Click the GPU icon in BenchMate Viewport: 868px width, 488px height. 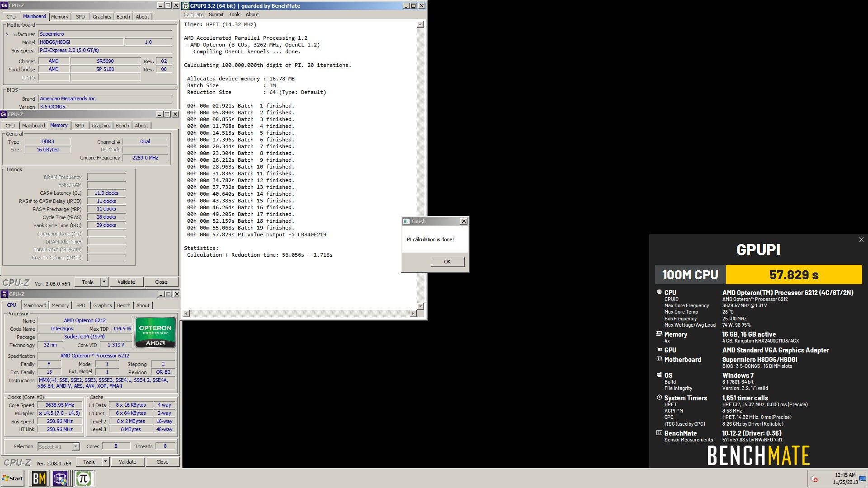(x=659, y=350)
